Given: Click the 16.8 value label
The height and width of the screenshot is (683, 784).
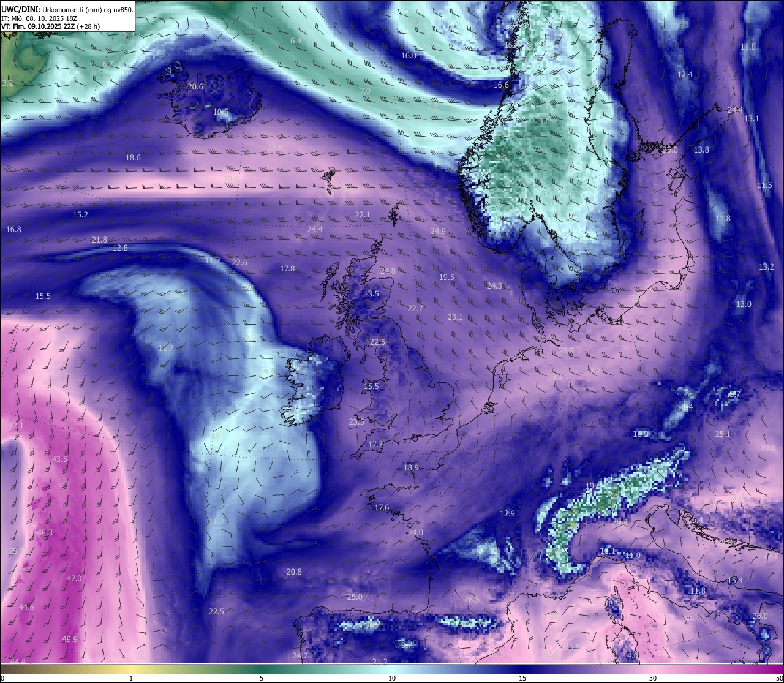Looking at the screenshot, I should coord(13,229).
